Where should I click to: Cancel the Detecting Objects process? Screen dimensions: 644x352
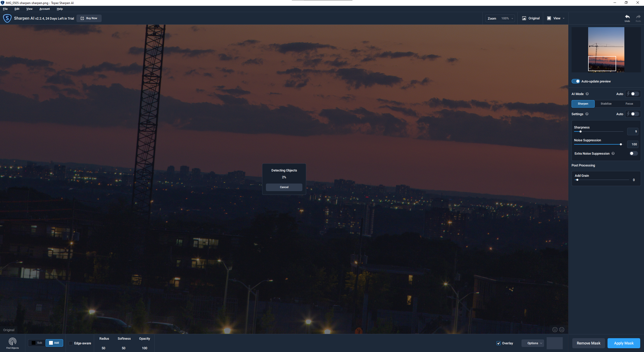[x=284, y=187]
